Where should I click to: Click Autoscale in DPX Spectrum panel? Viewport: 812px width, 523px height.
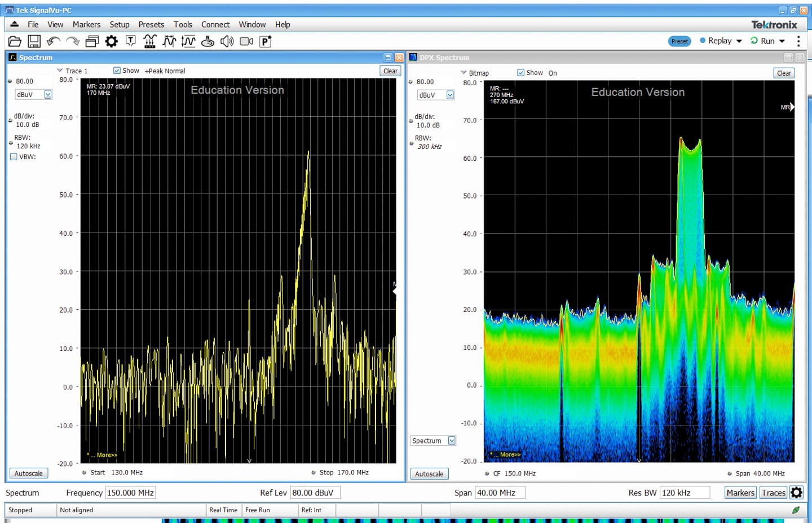point(429,474)
